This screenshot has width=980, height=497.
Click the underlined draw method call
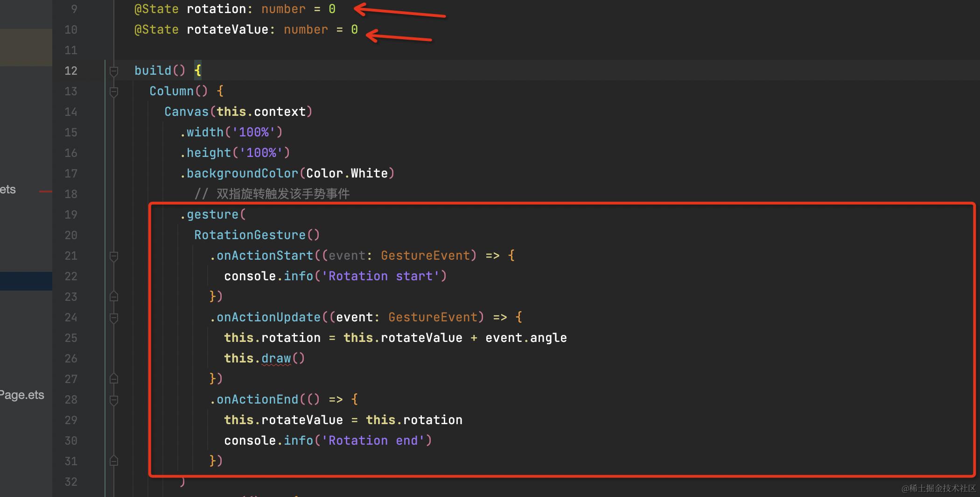point(276,358)
